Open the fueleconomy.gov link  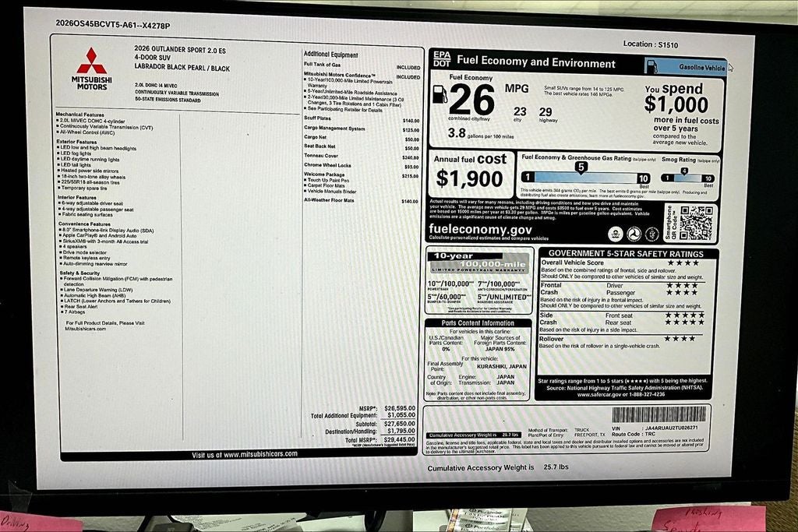tap(473, 229)
